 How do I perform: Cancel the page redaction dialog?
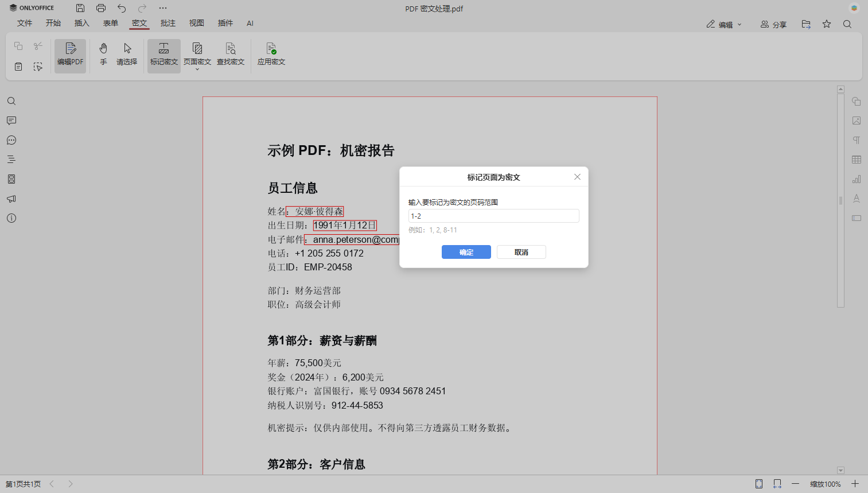point(521,252)
